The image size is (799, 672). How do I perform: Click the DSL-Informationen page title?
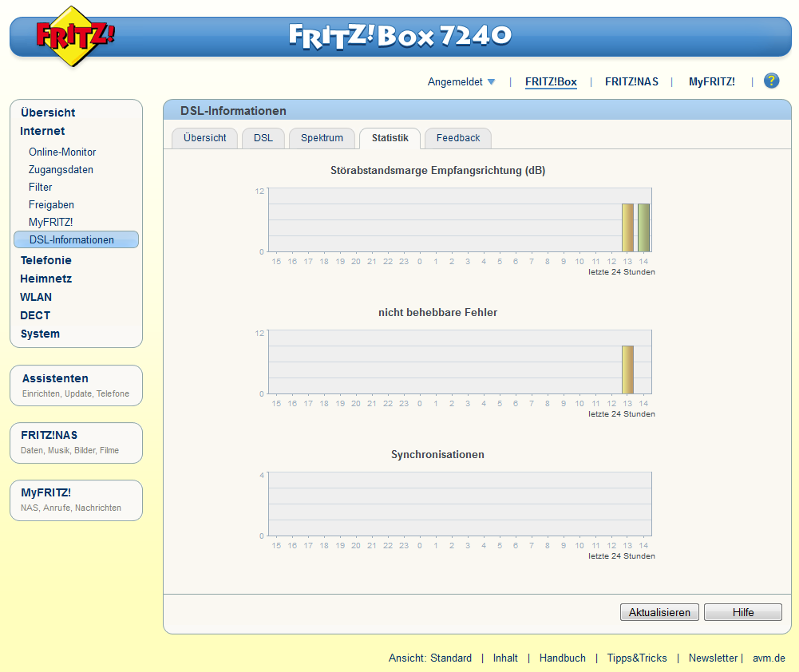click(x=233, y=111)
